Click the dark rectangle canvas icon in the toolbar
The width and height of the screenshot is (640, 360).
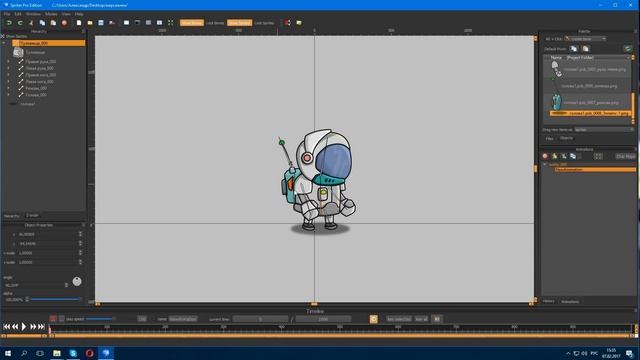tap(138, 23)
